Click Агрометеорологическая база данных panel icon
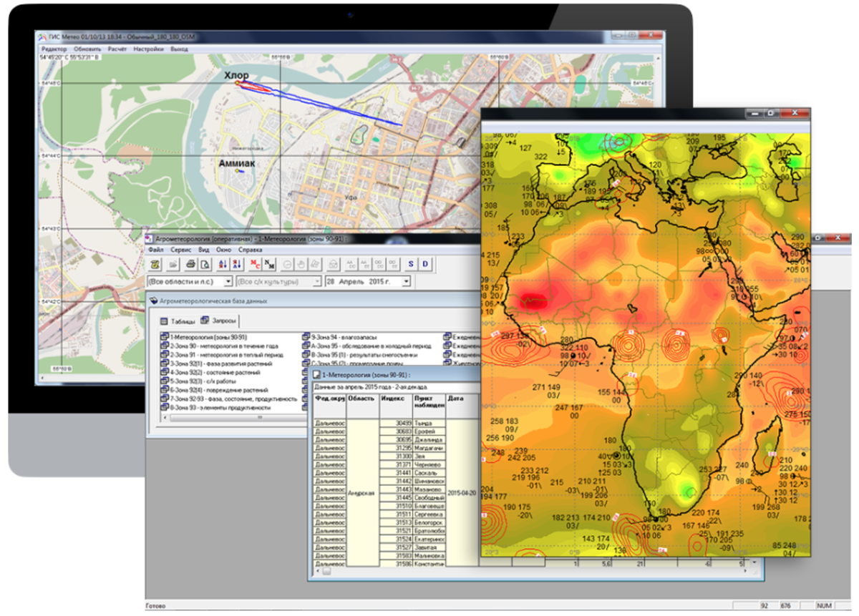The width and height of the screenshot is (859, 616). pyautogui.click(x=154, y=301)
